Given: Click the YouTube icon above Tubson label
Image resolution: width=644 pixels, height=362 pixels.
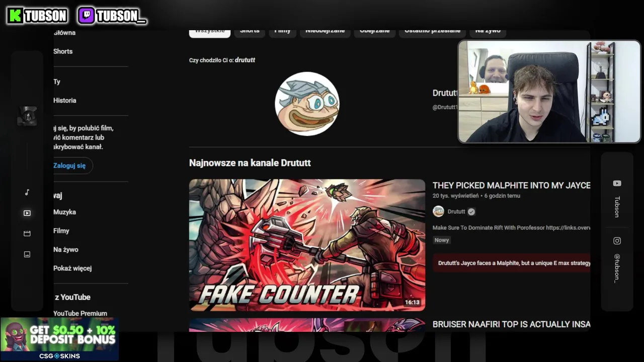Looking at the screenshot, I should click(x=617, y=184).
